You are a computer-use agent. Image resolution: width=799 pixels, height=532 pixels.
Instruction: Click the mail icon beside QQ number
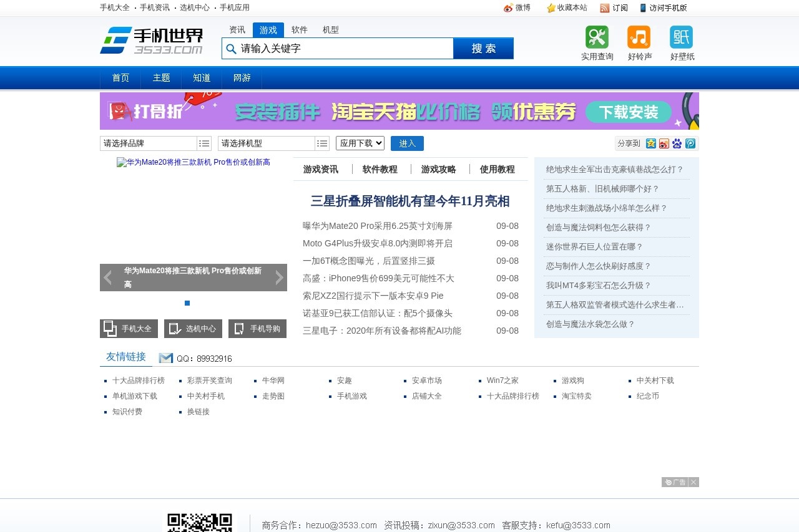[x=166, y=358]
